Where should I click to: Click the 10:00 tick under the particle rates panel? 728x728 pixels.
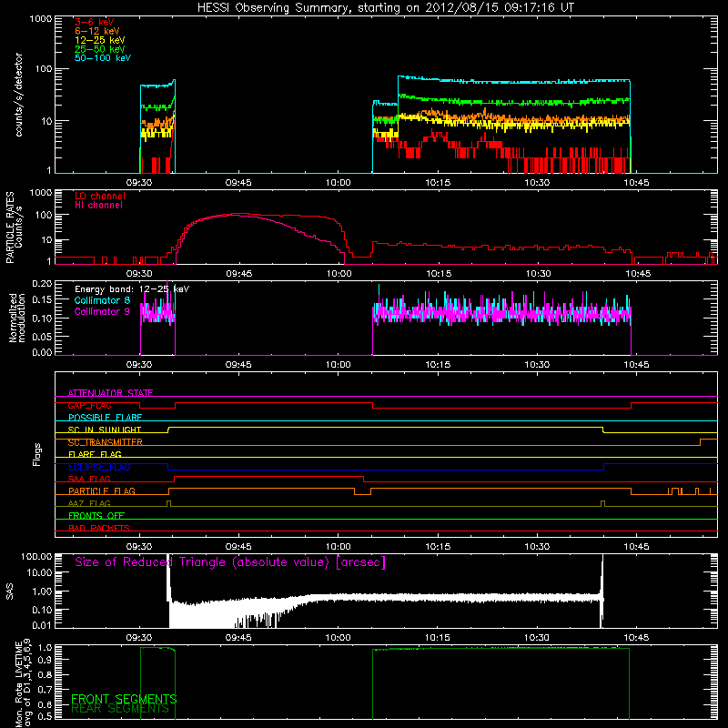click(x=339, y=274)
